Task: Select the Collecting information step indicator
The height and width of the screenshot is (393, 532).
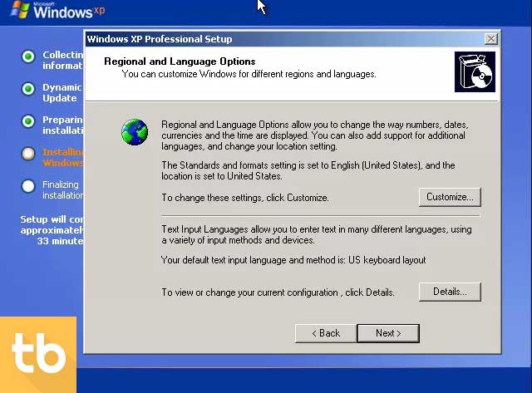Action: coord(28,56)
